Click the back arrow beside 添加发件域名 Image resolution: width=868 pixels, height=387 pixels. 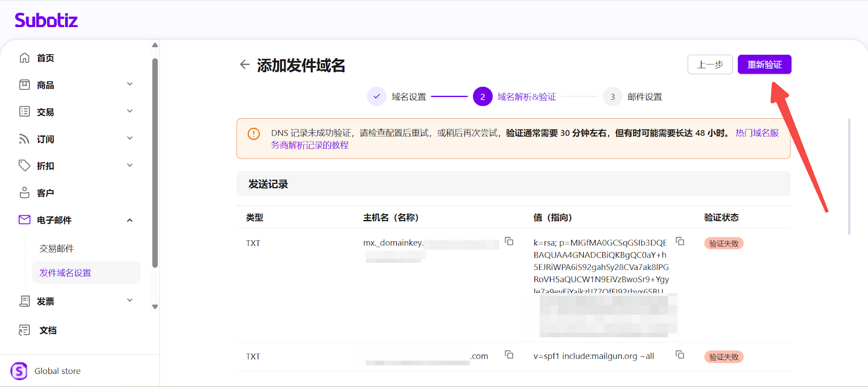tap(245, 65)
